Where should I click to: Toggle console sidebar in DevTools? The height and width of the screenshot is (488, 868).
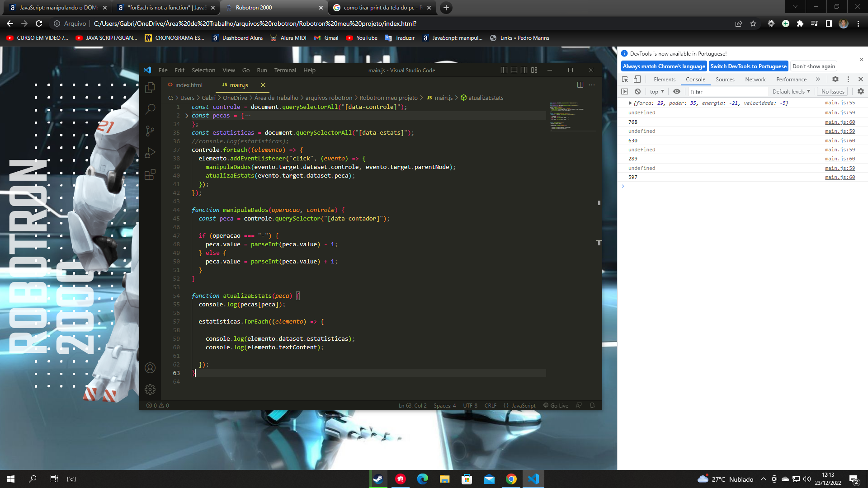(625, 91)
